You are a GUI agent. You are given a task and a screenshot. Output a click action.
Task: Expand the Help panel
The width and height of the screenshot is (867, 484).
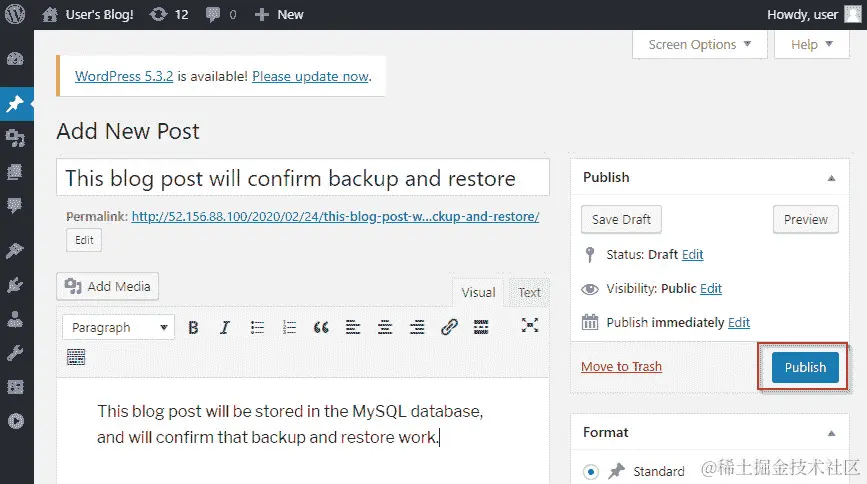point(812,44)
